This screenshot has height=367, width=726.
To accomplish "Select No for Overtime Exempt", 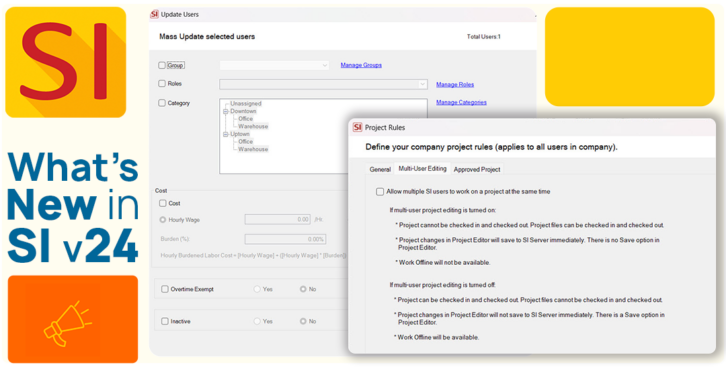I will pyautogui.click(x=303, y=289).
